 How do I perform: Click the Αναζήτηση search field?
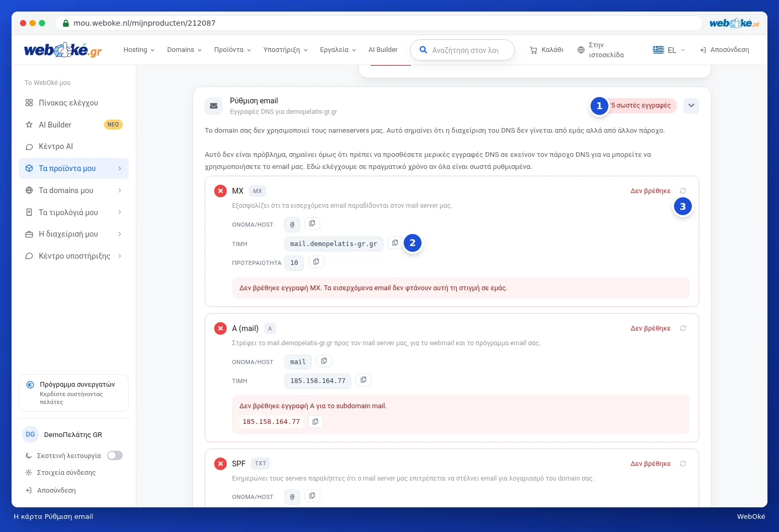(x=462, y=50)
